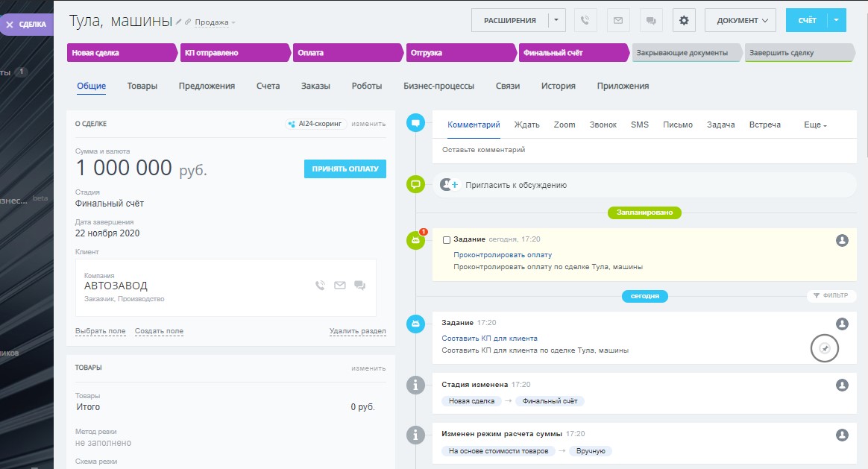Image resolution: width=868 pixels, height=469 pixels.
Task: Switch to the Товары tab
Action: click(142, 86)
